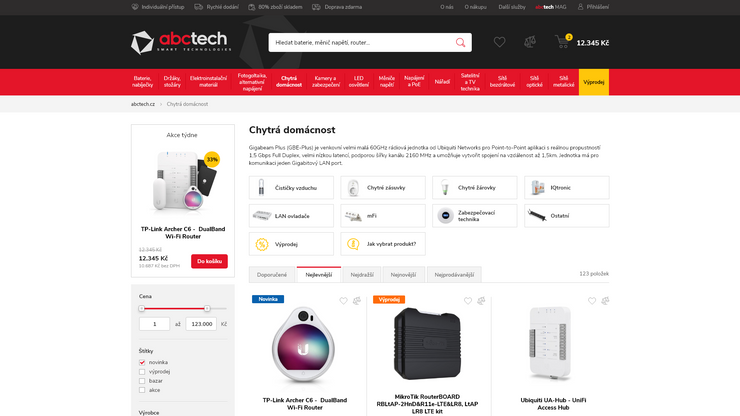The width and height of the screenshot is (740, 416).
Task: Enable the výprodej label checkbox
Action: pyautogui.click(x=142, y=372)
